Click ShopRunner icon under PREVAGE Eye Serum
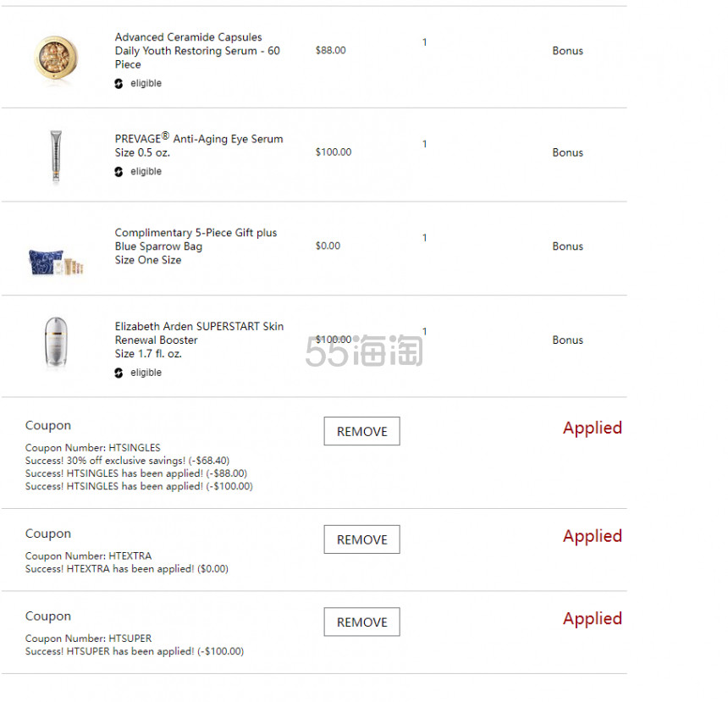This screenshot has height=702, width=728. (119, 172)
